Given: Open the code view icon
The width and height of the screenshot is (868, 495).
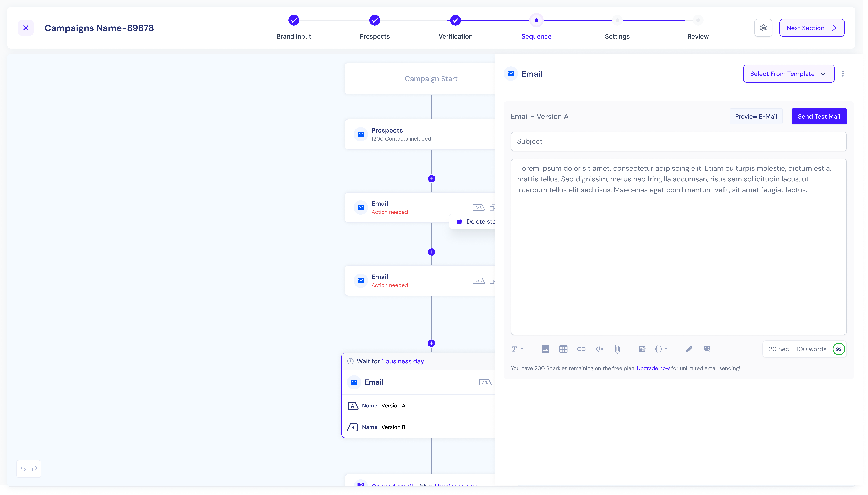Looking at the screenshot, I should point(599,349).
